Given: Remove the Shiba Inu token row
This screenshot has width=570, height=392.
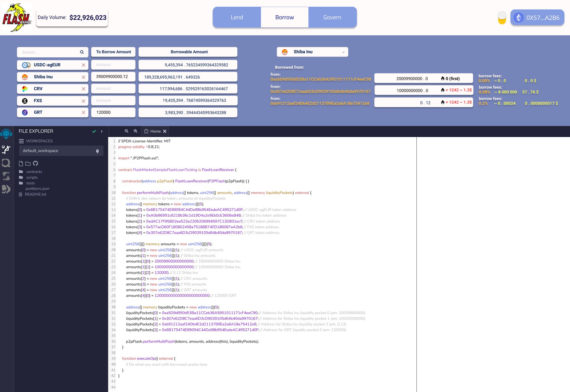Looking at the screenshot, I should pos(84,77).
